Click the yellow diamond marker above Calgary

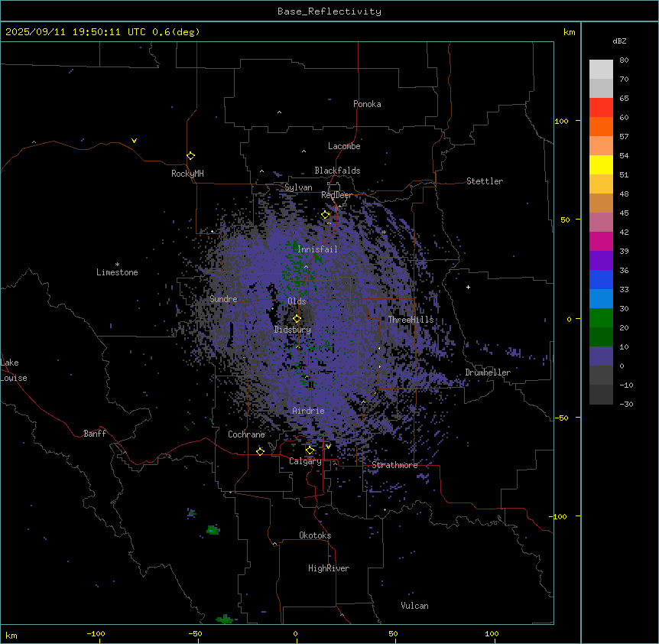310,450
